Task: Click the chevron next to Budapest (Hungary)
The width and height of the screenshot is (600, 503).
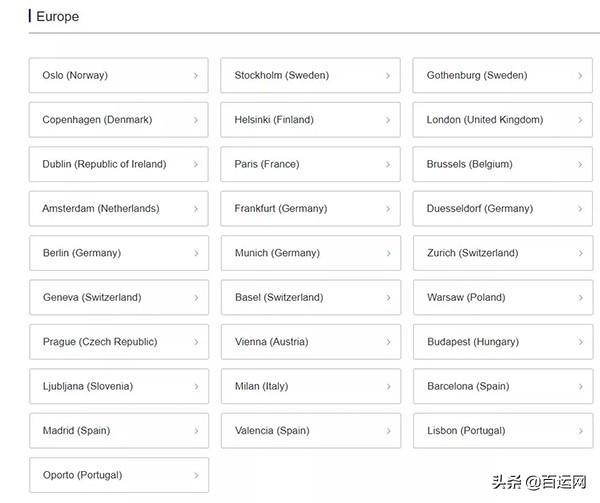Action: [x=580, y=342]
